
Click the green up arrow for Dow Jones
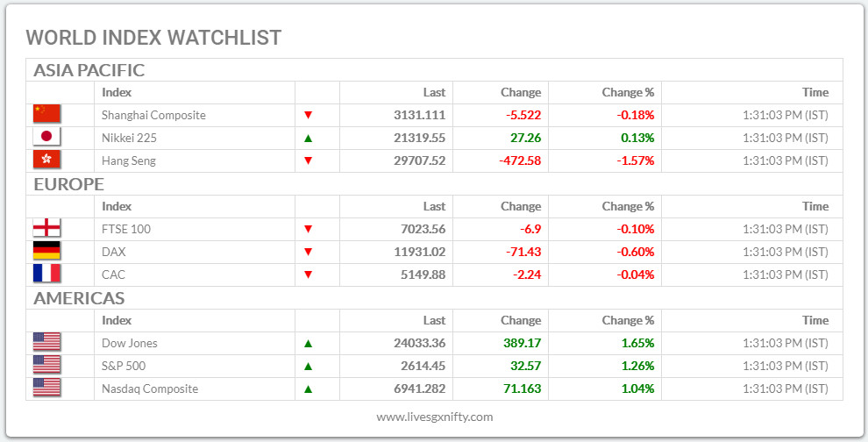pos(309,344)
